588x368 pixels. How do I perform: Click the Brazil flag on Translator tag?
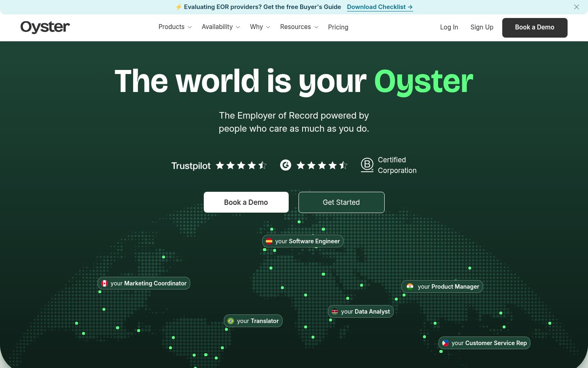pyautogui.click(x=231, y=321)
